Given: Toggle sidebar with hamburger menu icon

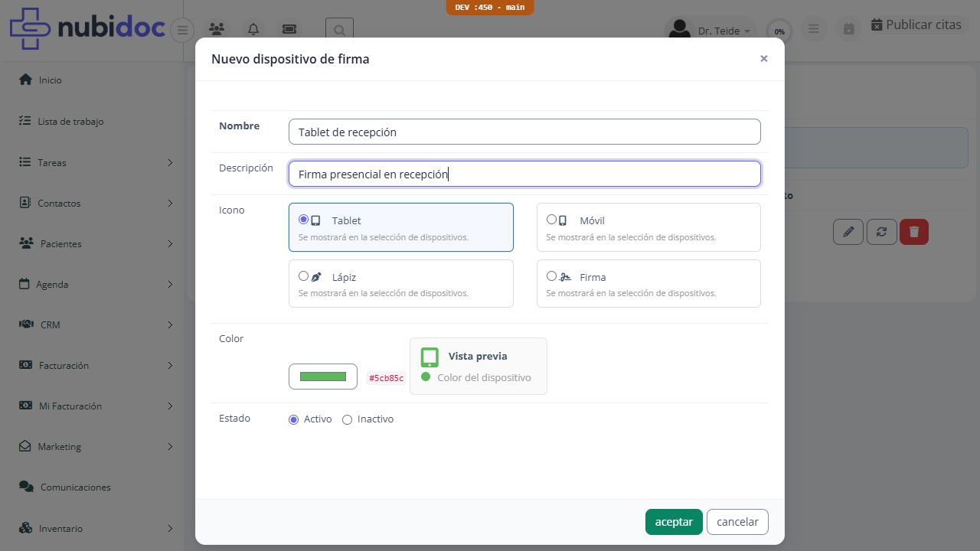Looking at the screenshot, I should coord(181,31).
